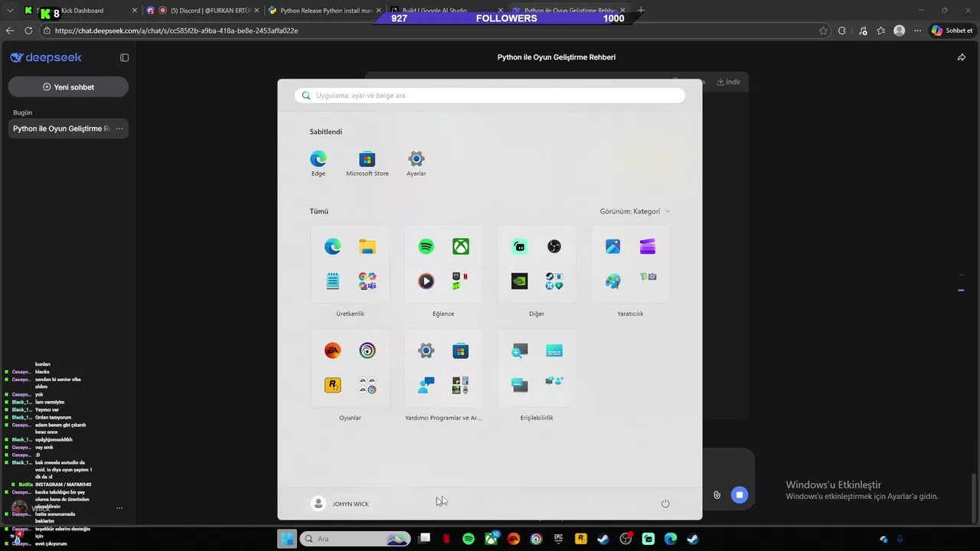This screenshot has height=551, width=980.
Task: Launch Streamlabs in the Diğer category
Action: point(520,246)
